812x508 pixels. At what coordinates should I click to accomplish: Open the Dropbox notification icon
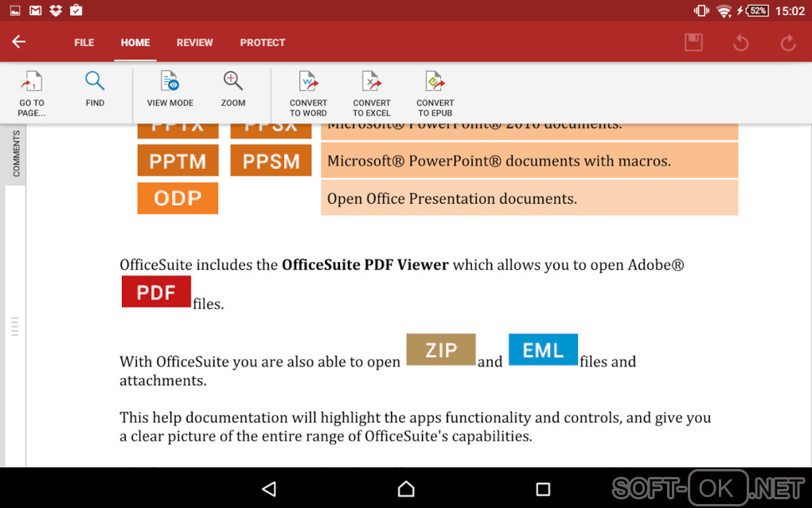click(56, 10)
